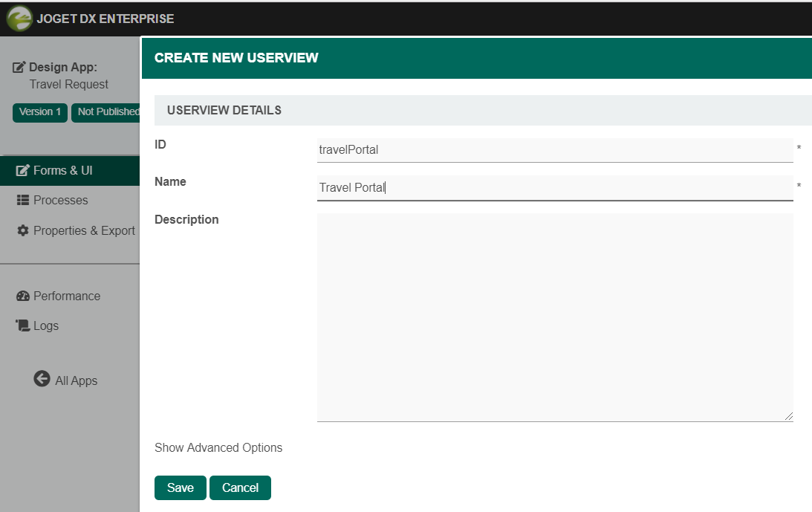The width and height of the screenshot is (812, 512).
Task: Open the Forms & UI menu item
Action: (x=62, y=170)
